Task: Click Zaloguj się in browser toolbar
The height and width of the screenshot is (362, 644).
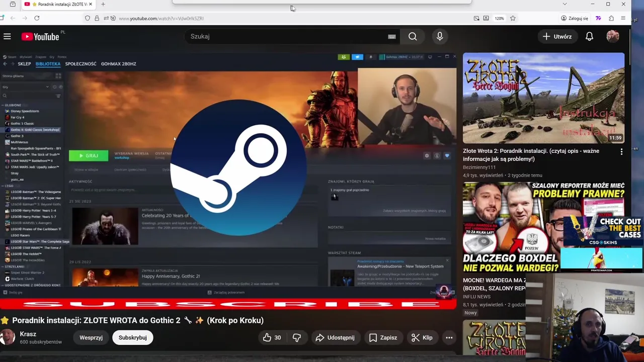Action: pyautogui.click(x=574, y=18)
